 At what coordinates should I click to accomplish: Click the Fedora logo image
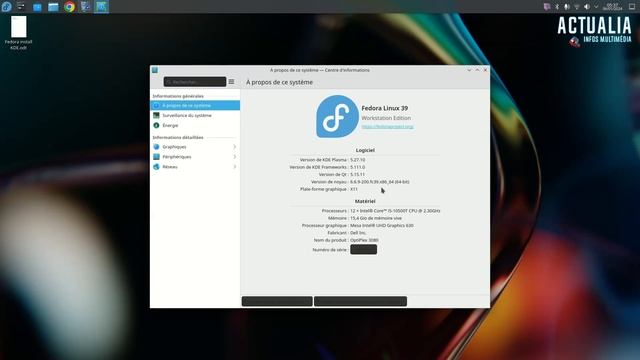[337, 117]
